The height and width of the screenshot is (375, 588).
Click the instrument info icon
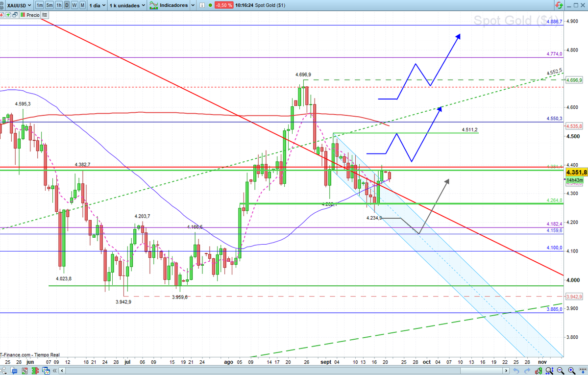coord(202,5)
